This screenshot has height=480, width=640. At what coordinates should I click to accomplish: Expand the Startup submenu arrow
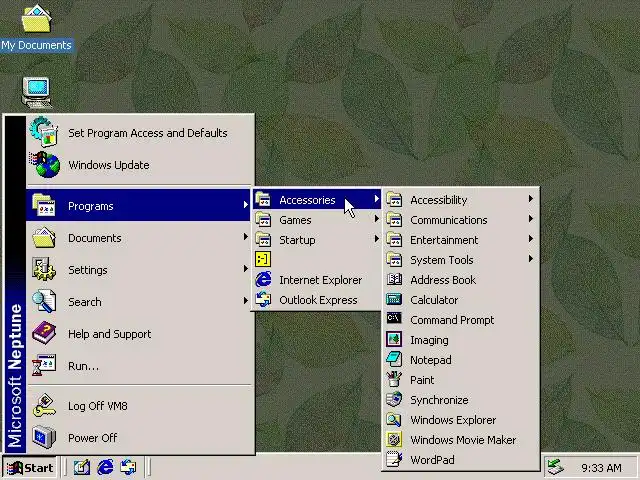pyautogui.click(x=376, y=239)
